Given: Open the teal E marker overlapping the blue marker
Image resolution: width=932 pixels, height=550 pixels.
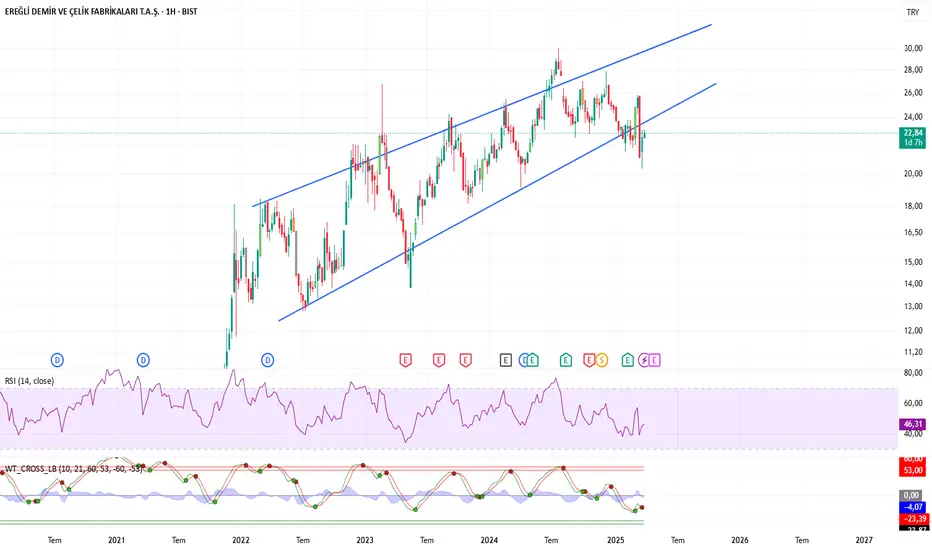Looking at the screenshot, I should pos(533,360).
